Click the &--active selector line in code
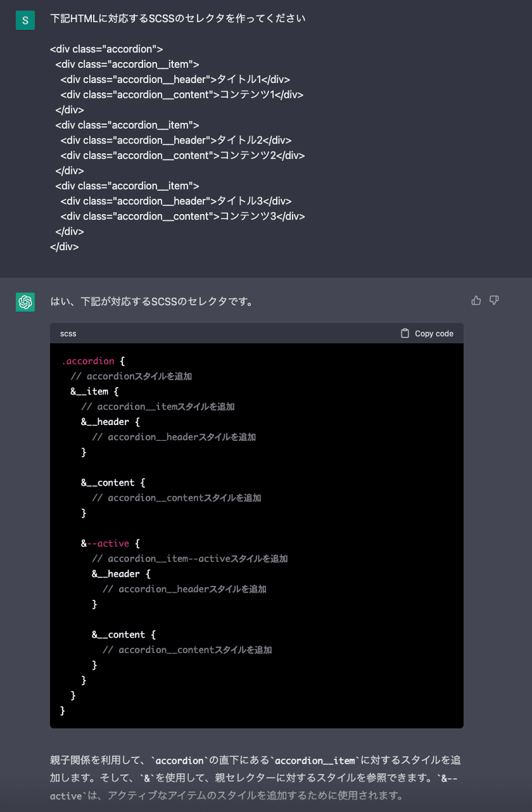The height and width of the screenshot is (812, 532). [110, 543]
